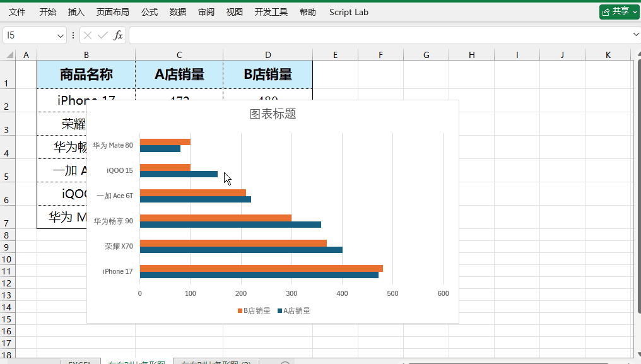Screen dimensions: 641x364
Task: Click the 600 value on horizontal axis
Action: coord(443,293)
